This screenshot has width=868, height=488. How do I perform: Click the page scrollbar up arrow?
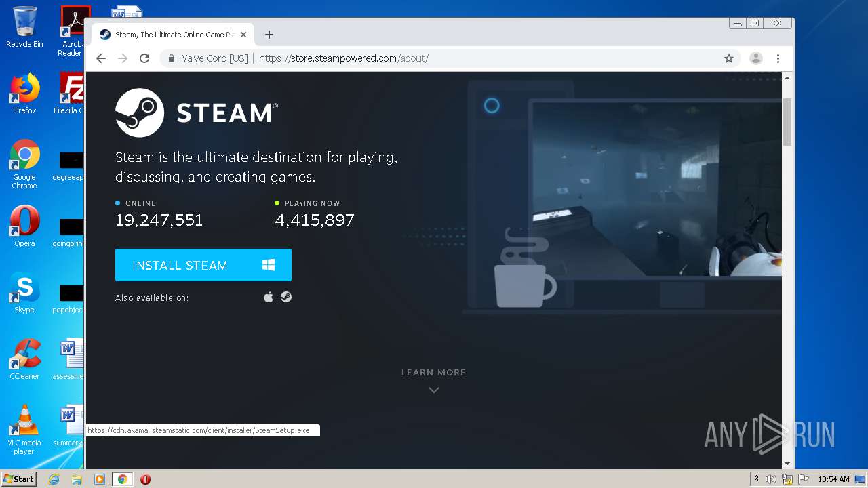787,78
